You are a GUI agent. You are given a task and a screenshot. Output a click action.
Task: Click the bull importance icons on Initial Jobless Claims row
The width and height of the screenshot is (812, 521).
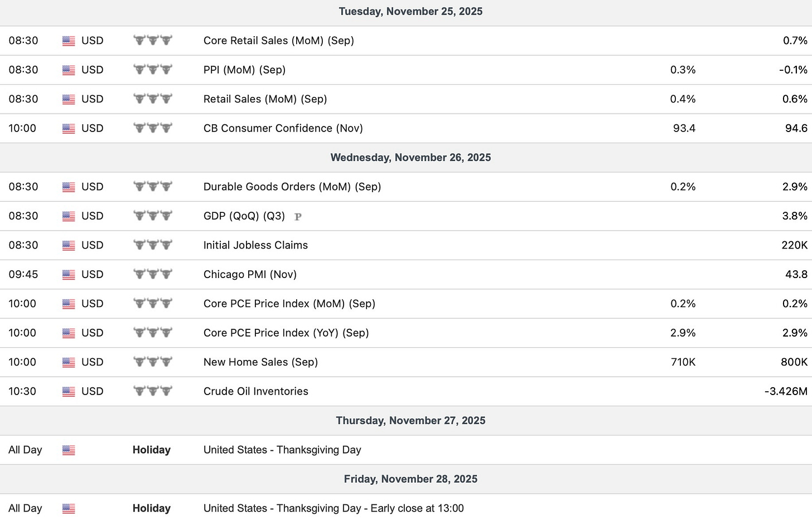click(152, 245)
